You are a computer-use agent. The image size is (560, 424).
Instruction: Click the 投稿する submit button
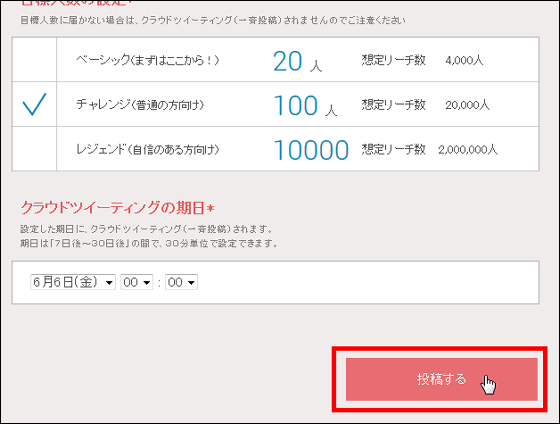click(x=441, y=379)
